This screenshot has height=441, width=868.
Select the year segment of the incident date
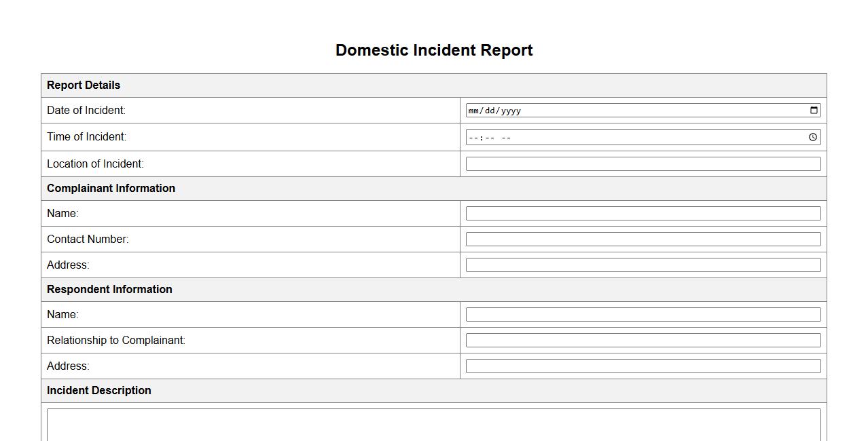[x=511, y=111]
